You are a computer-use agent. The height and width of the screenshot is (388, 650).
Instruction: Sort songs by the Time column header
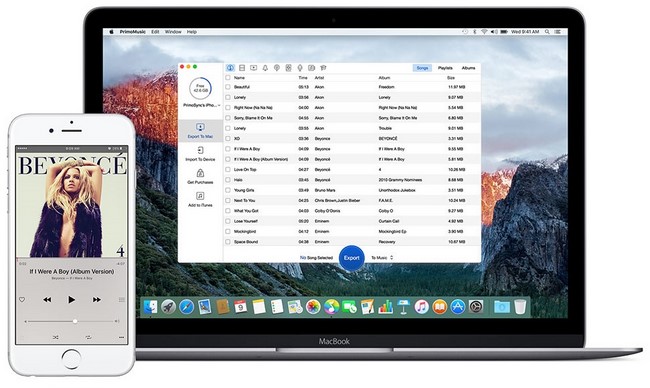303,78
